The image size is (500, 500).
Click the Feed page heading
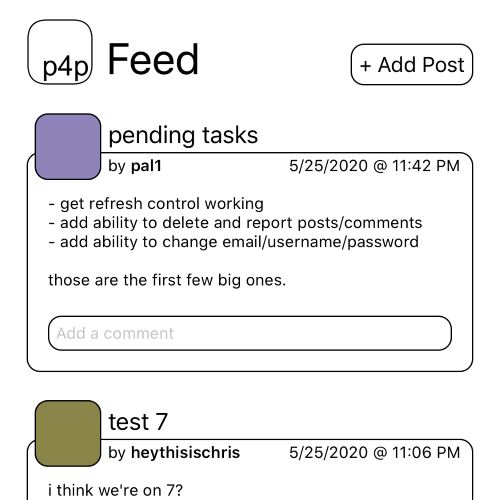[153, 59]
